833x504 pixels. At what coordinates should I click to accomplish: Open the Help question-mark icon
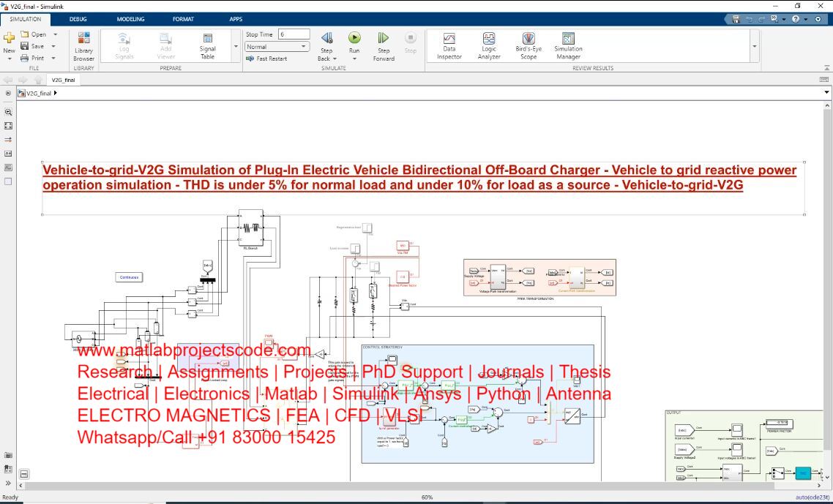pyautogui.click(x=795, y=19)
